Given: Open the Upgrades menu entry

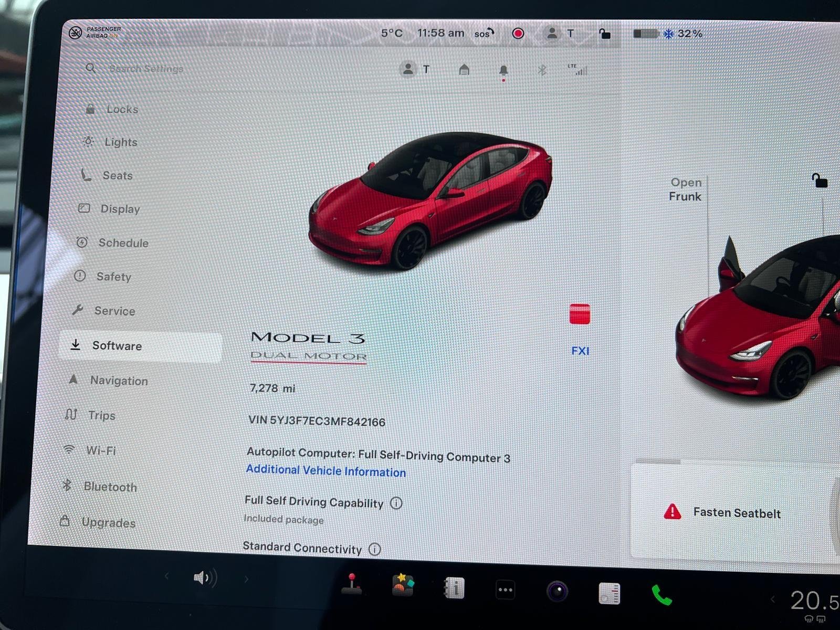Looking at the screenshot, I should click(98, 522).
